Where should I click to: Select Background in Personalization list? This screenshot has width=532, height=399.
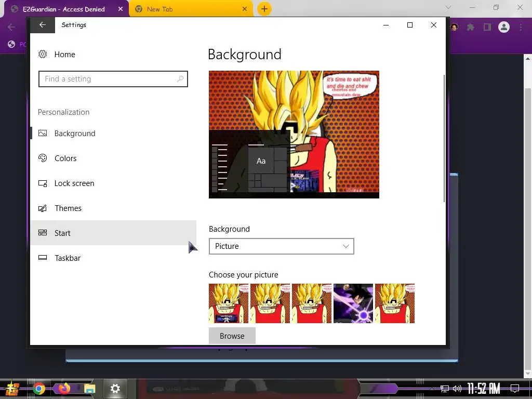[113, 134]
